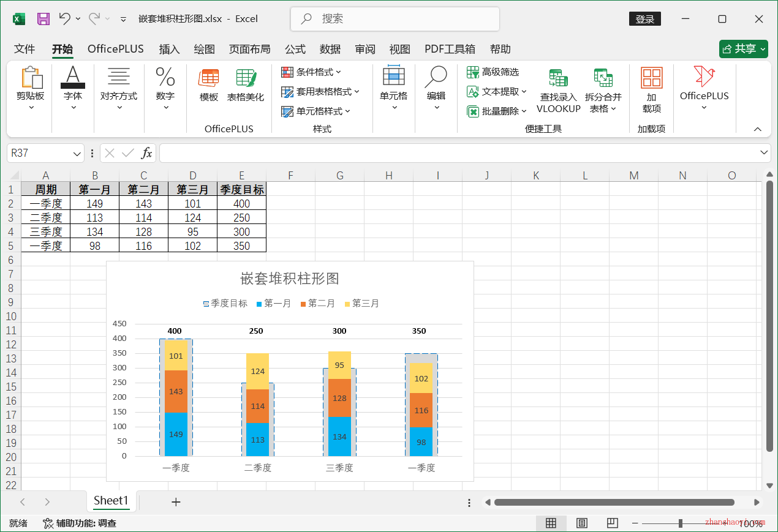778x532 pixels.
Task: Open the Name Box dropdown arrow
Action: pos(76,152)
